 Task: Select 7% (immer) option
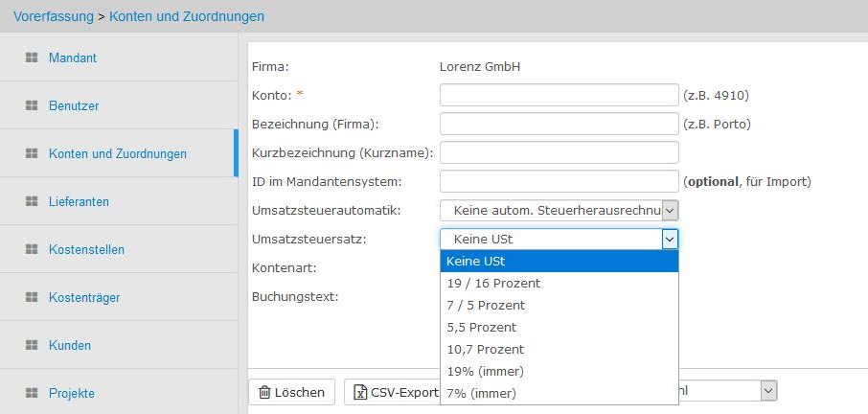tap(560, 394)
